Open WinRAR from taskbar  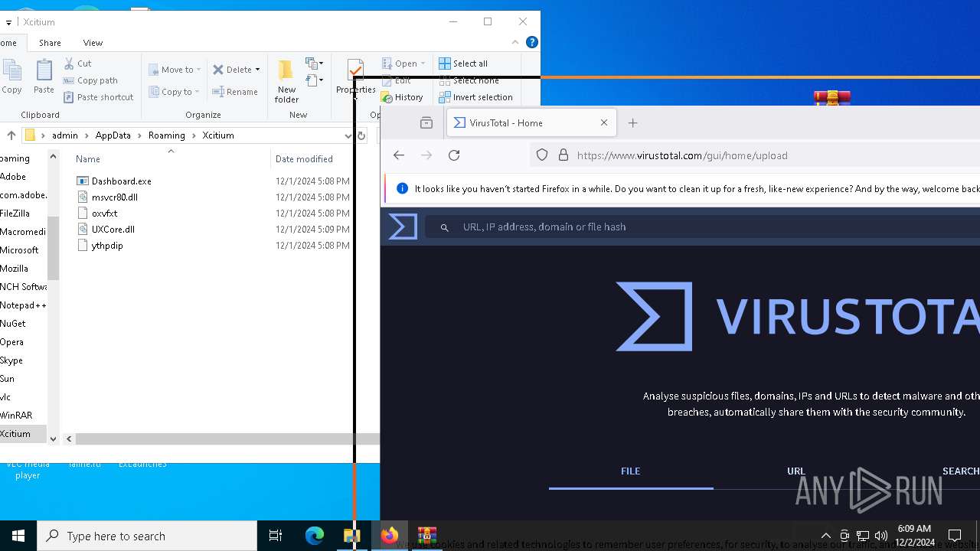(x=427, y=536)
